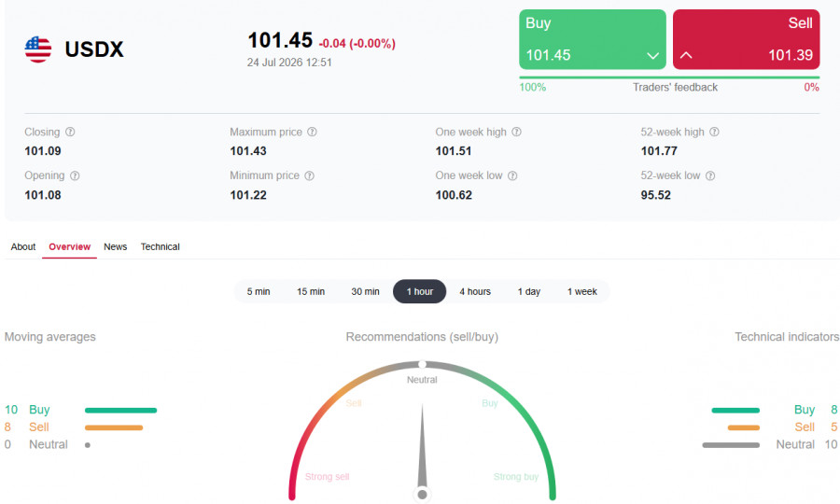Select the 4 hours timeframe
The height and width of the screenshot is (504, 840).
(475, 291)
